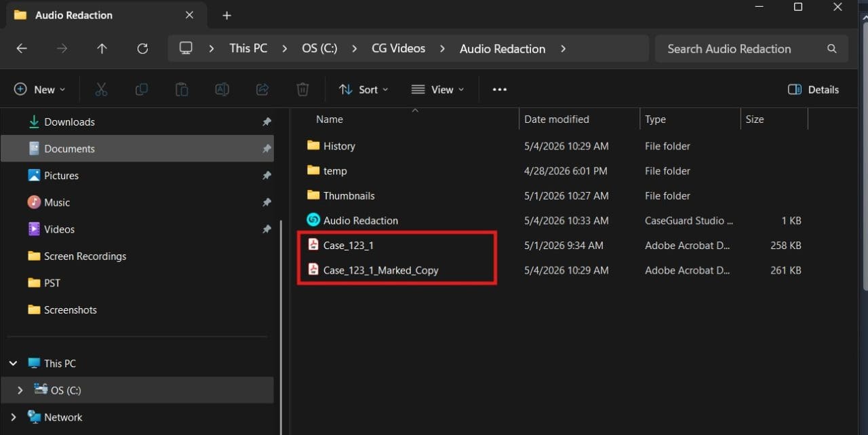Click the pin icon beside Music
This screenshot has width=868, height=435.
click(267, 202)
